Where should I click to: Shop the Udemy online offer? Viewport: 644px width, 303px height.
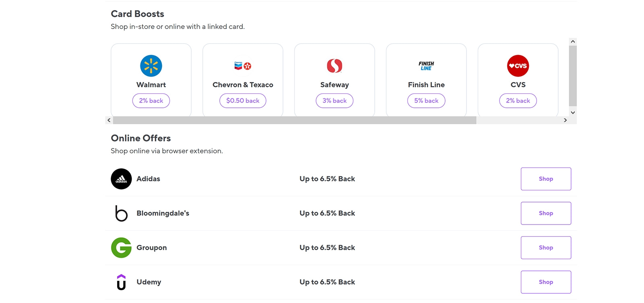546,282
